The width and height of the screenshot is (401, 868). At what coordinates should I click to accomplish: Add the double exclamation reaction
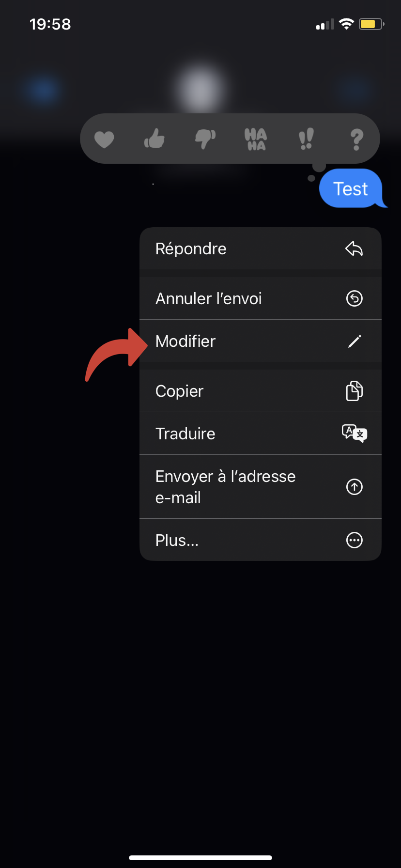pos(306,139)
